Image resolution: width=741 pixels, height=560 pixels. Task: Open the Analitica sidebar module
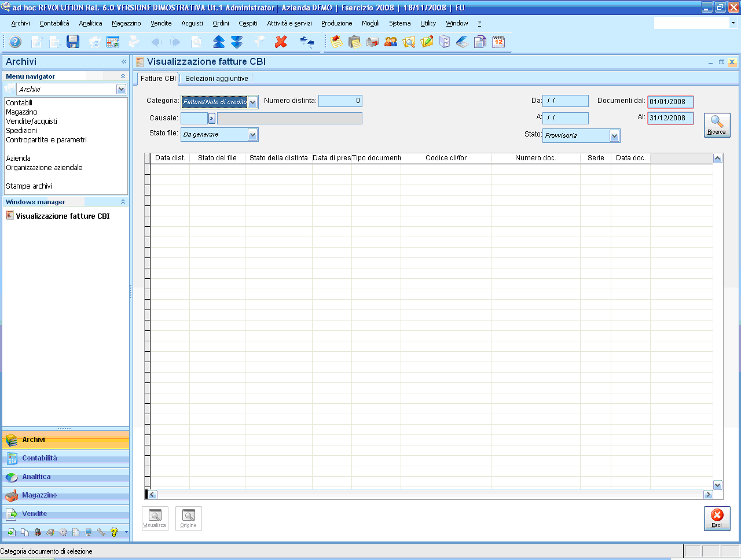(x=66, y=477)
